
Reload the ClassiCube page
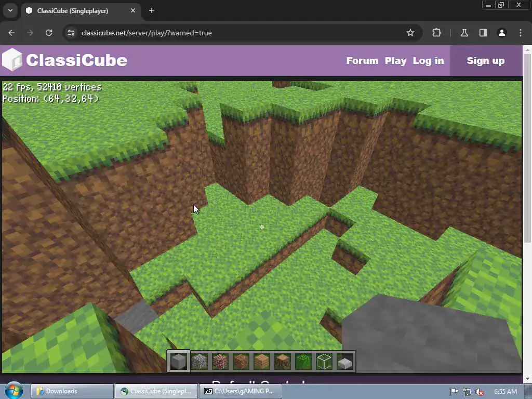pos(49,33)
